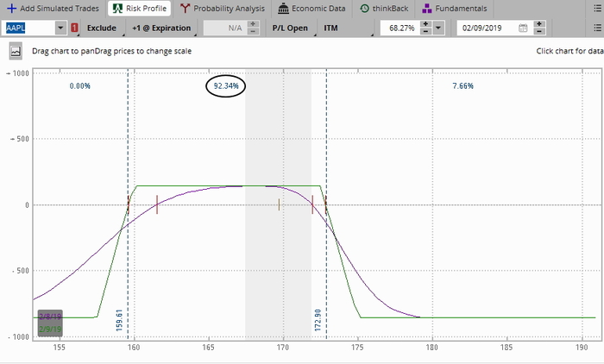Screen dimensions: 604x364
Task: Click the 0.00% probability label
Action: (x=80, y=86)
